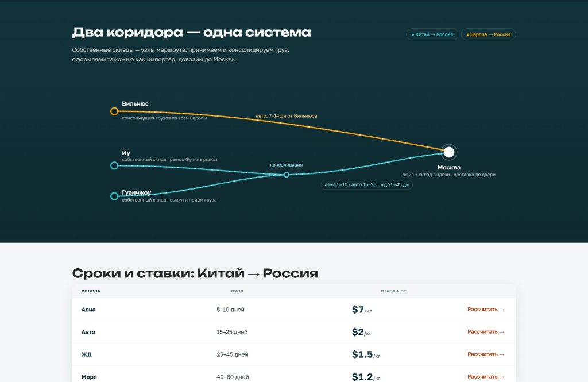588x382 pixels.
Task: Click the СТАВКА ОТ column header
Action: coord(393,291)
